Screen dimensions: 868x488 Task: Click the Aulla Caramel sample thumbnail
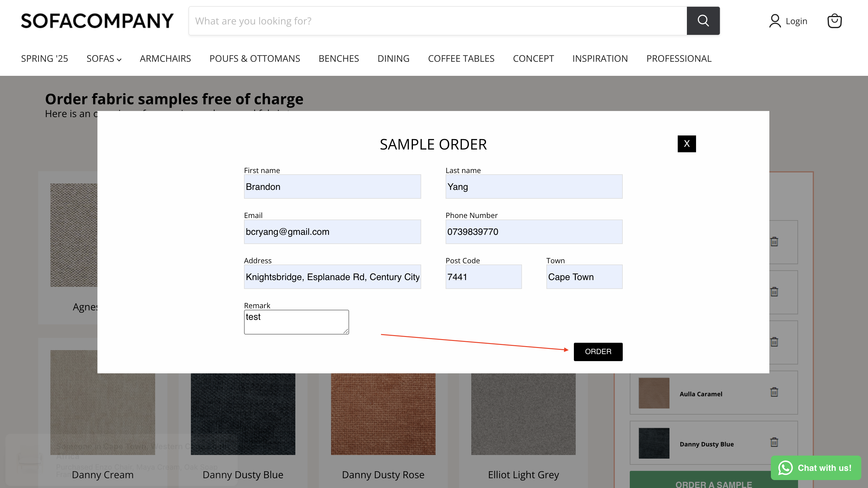(x=654, y=393)
